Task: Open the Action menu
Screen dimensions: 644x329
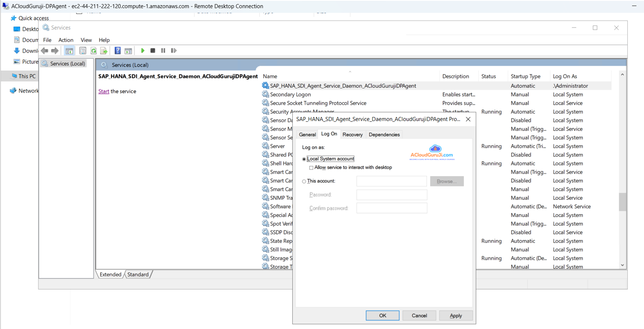Action: (66, 40)
